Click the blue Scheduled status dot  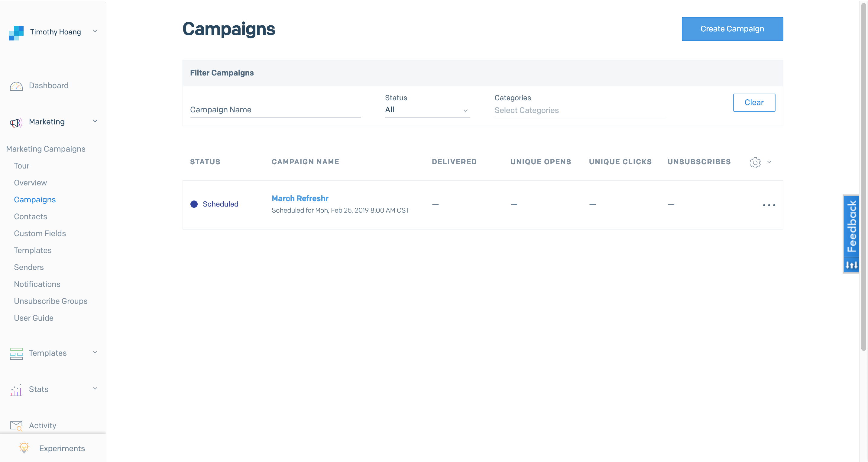pyautogui.click(x=194, y=204)
